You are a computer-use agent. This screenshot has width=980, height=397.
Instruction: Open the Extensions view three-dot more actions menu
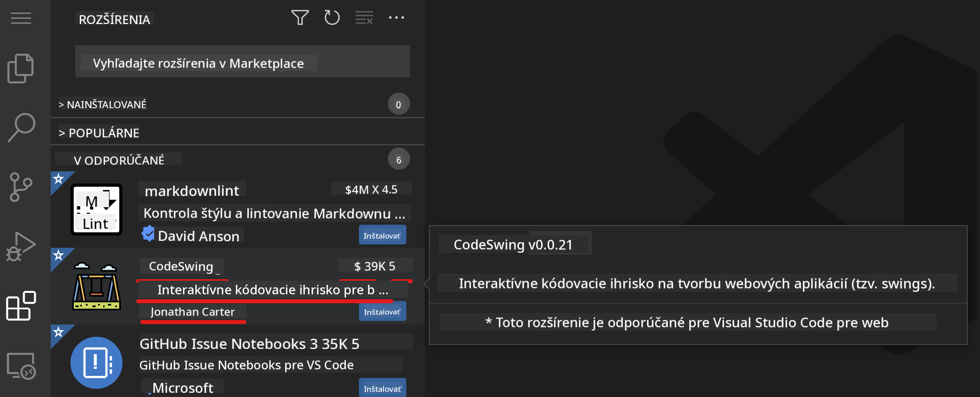(396, 17)
